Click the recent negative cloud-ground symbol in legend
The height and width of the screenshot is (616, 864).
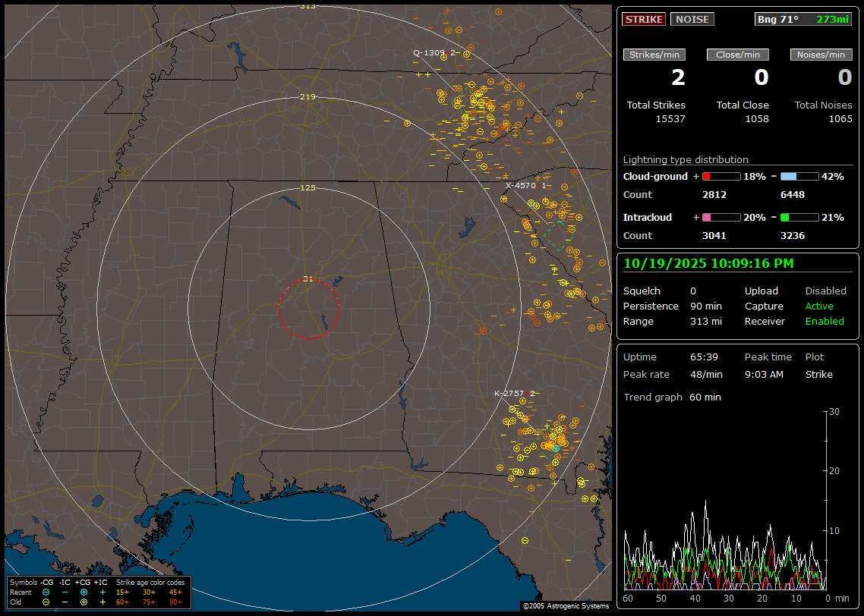pos(46,592)
